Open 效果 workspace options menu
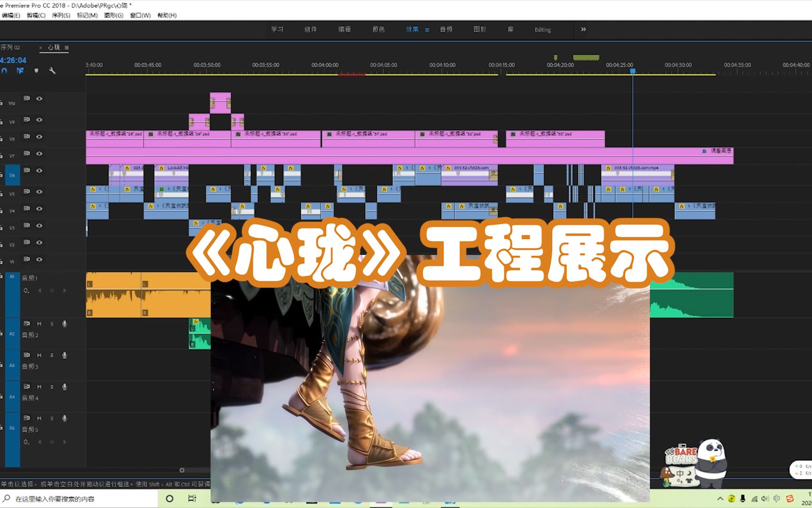Image resolution: width=812 pixels, height=508 pixels. (427, 30)
